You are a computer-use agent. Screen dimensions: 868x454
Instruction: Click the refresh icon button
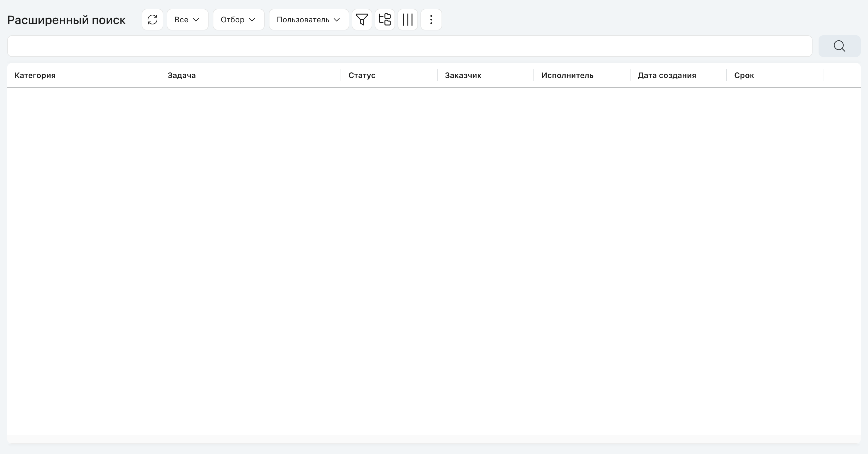tap(152, 20)
